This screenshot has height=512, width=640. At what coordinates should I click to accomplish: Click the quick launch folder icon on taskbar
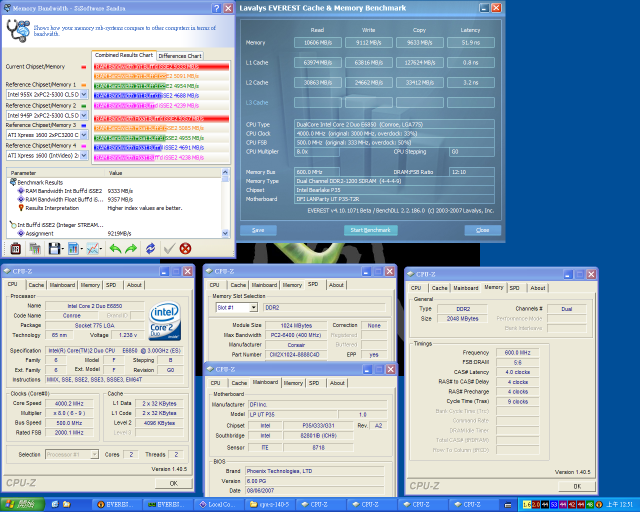click(x=67, y=504)
